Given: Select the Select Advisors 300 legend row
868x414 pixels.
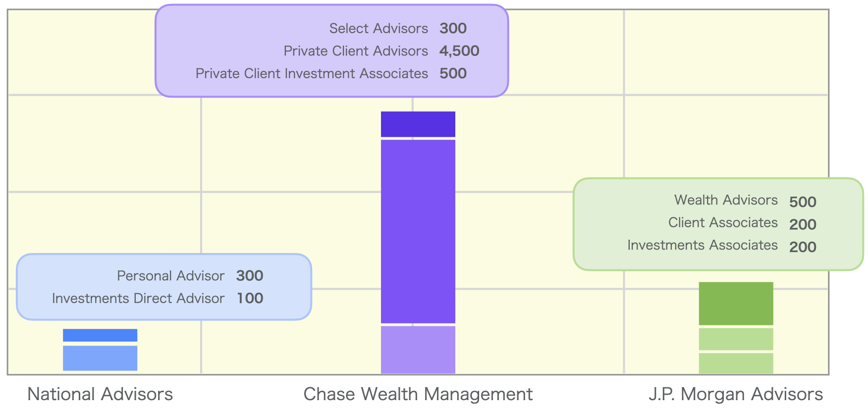Looking at the screenshot, I should point(398,28).
